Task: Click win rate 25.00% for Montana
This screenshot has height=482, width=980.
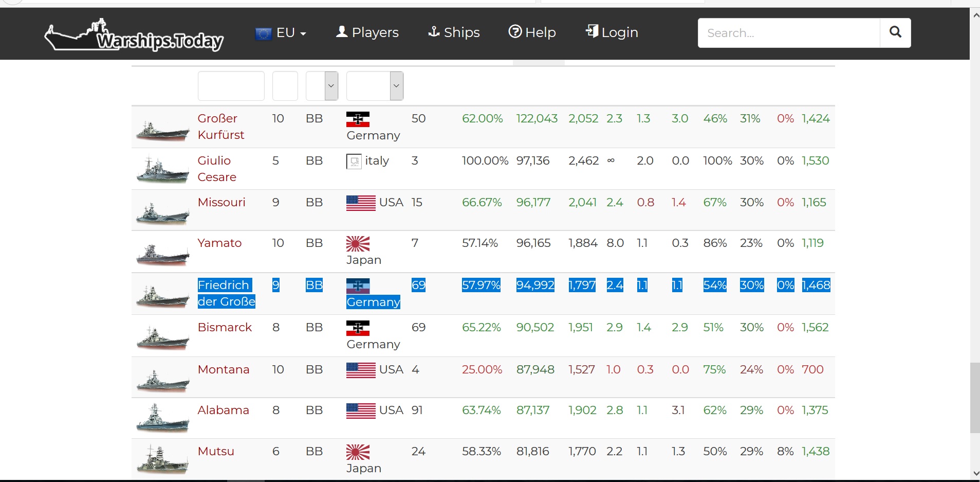Action: [482, 369]
